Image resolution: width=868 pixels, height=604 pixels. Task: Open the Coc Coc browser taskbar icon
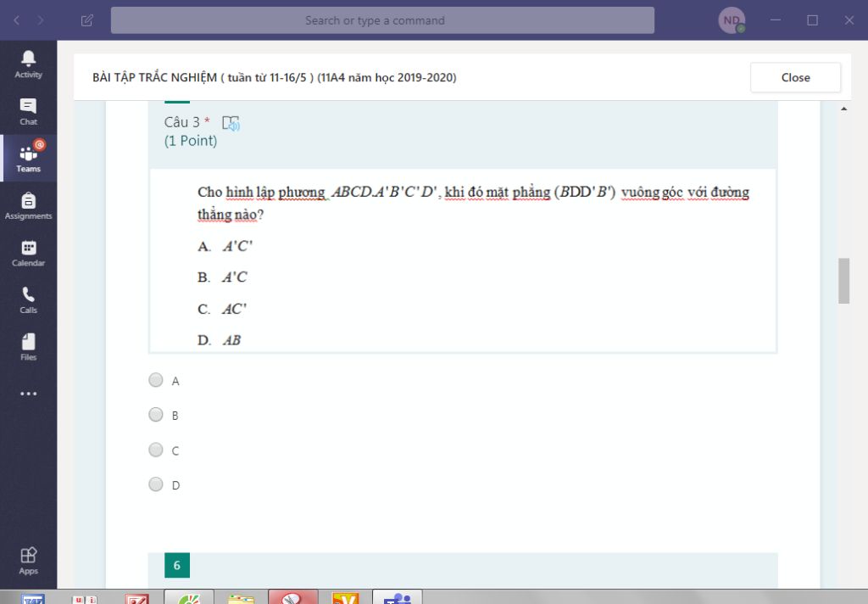click(189, 598)
